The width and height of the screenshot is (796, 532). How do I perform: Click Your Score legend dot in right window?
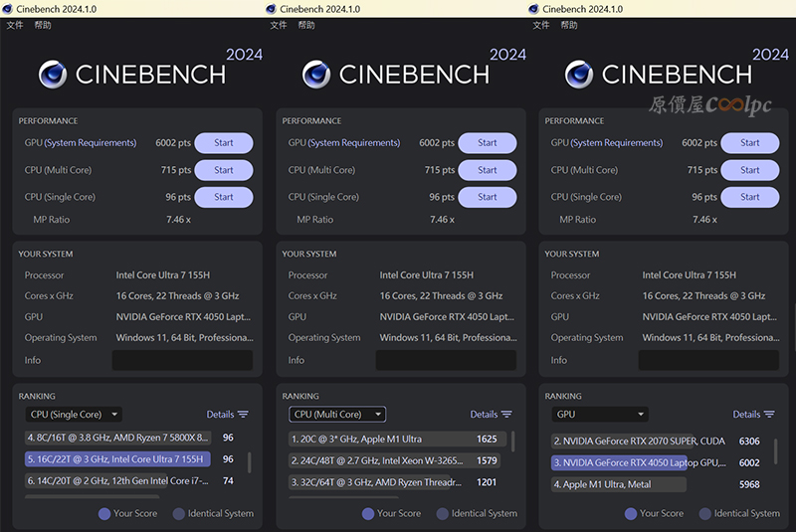tap(631, 514)
